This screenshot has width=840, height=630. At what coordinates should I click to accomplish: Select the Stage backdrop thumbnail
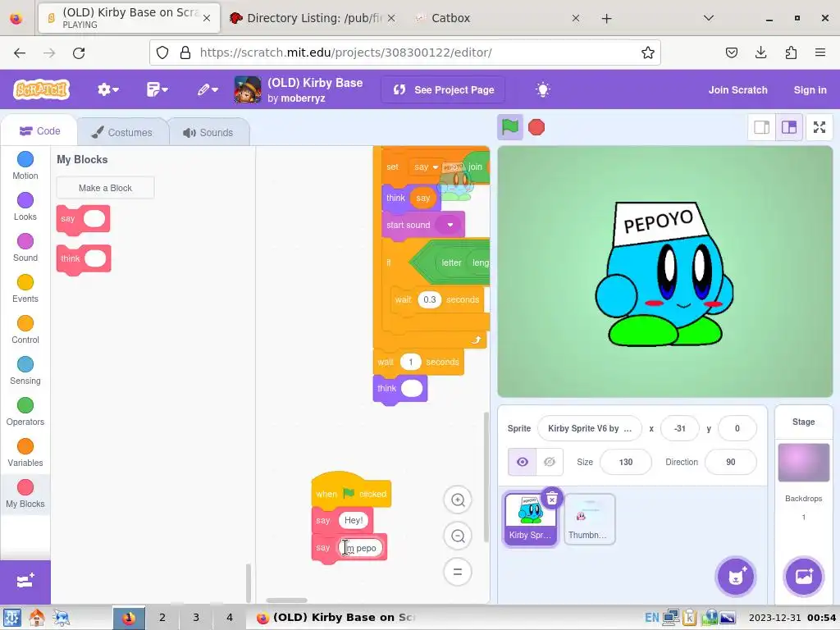[x=803, y=463]
